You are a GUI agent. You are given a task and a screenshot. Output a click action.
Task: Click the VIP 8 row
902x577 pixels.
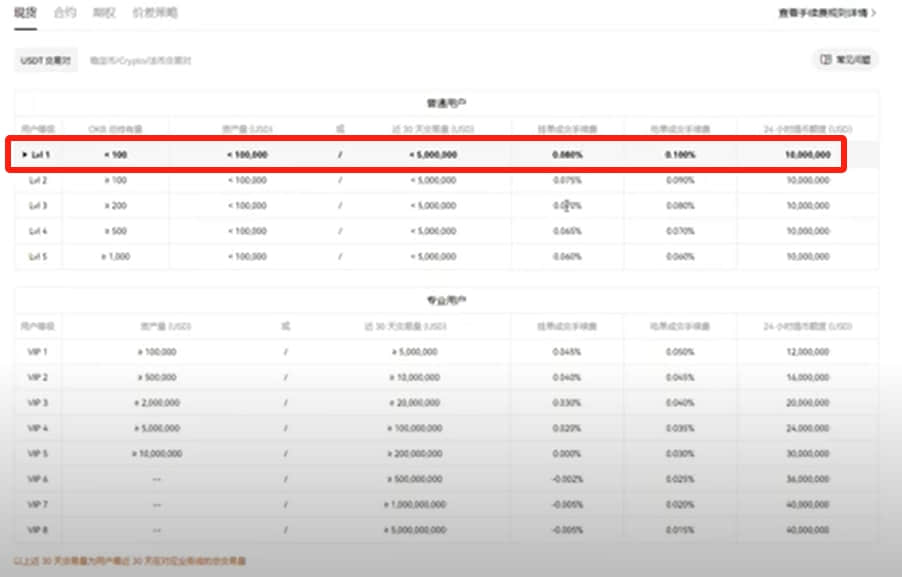click(x=446, y=530)
